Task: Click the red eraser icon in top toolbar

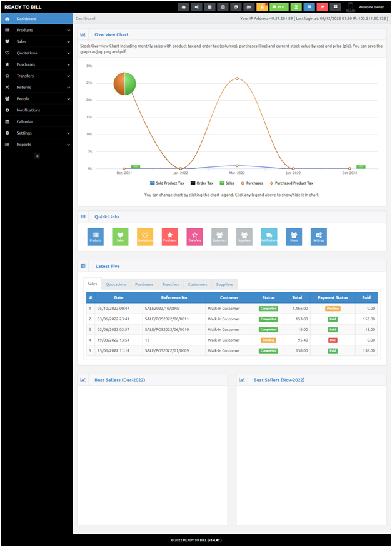Action: click(x=323, y=7)
